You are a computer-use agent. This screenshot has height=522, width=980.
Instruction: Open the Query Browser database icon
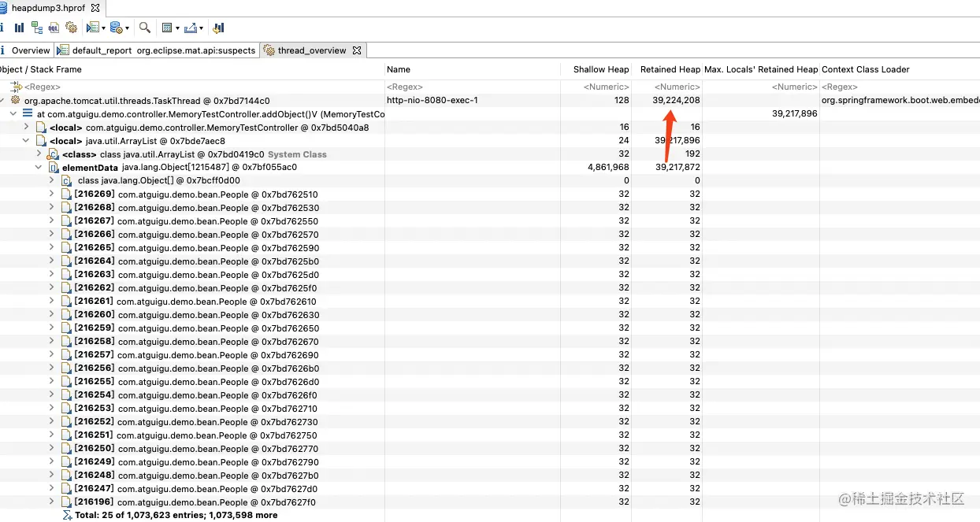[x=116, y=28]
